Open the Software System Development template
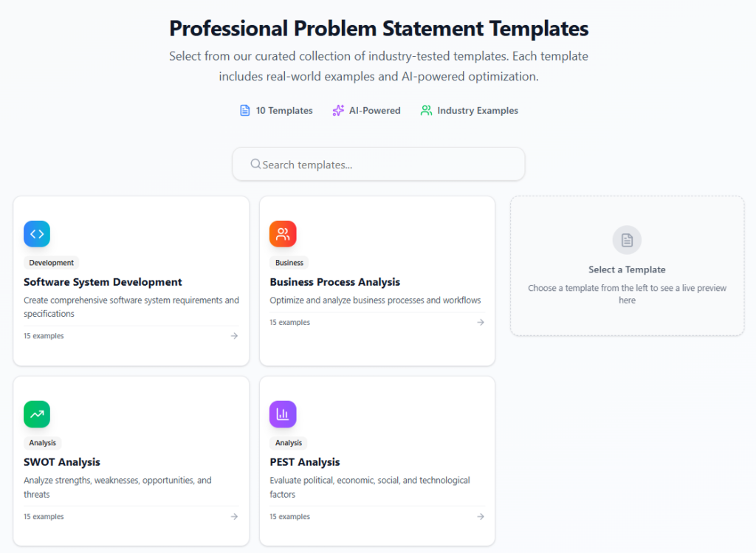This screenshot has height=553, width=756. tap(131, 281)
